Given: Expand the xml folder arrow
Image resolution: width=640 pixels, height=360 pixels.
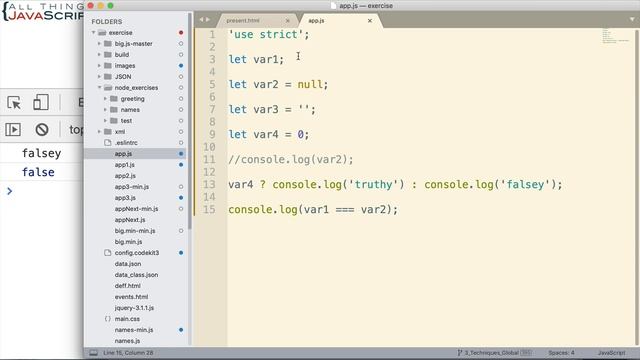Looking at the screenshot, I should pyautogui.click(x=99, y=131).
